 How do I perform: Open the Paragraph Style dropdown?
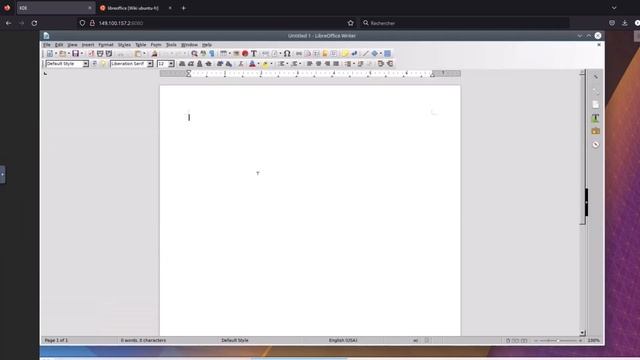[86, 64]
